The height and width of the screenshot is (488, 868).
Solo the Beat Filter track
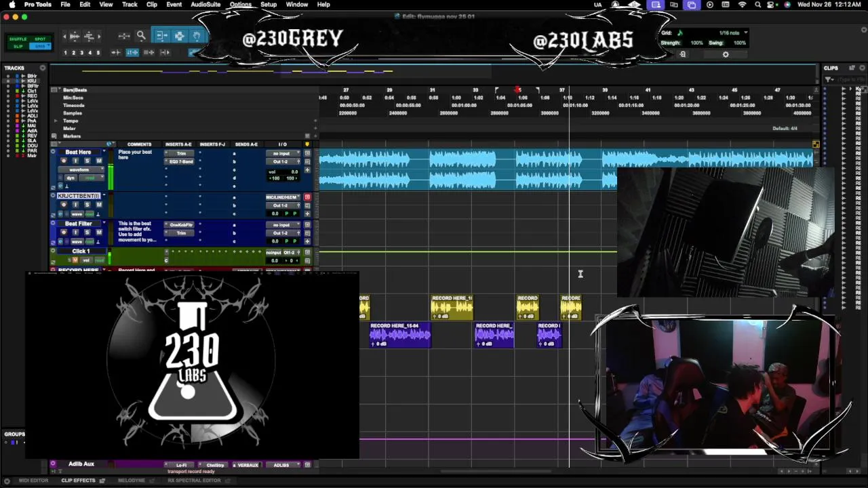click(x=87, y=232)
